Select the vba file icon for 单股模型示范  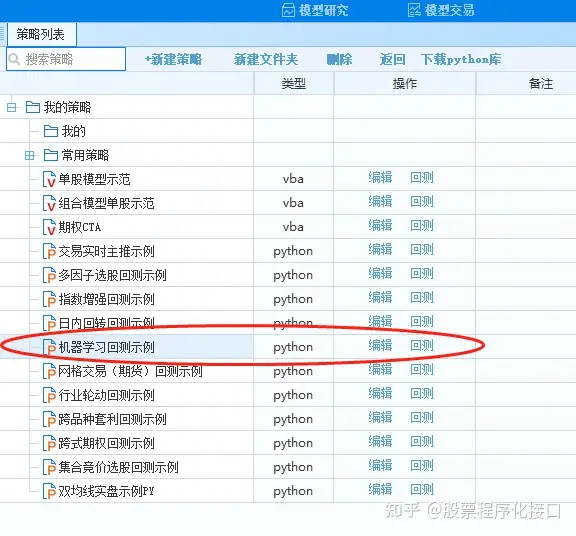pos(49,179)
